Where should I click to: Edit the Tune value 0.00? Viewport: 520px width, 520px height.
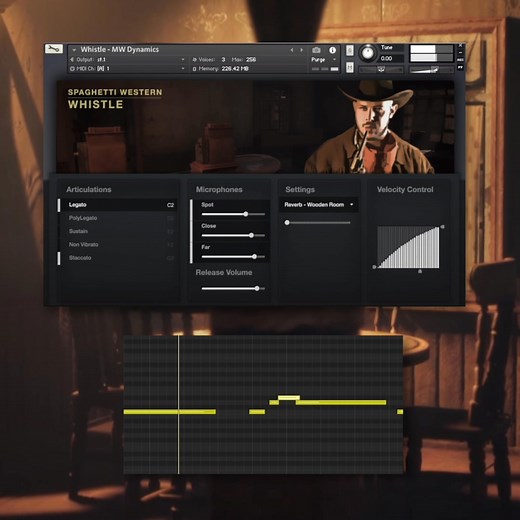point(386,59)
